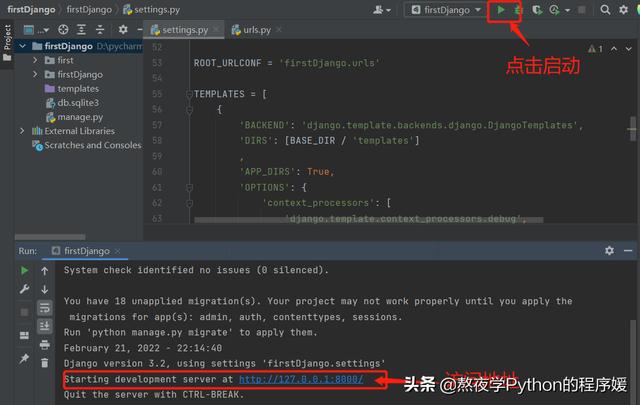This screenshot has width=640, height=405.
Task: Toggle soft-wrap in the Run console
Action: [44, 308]
